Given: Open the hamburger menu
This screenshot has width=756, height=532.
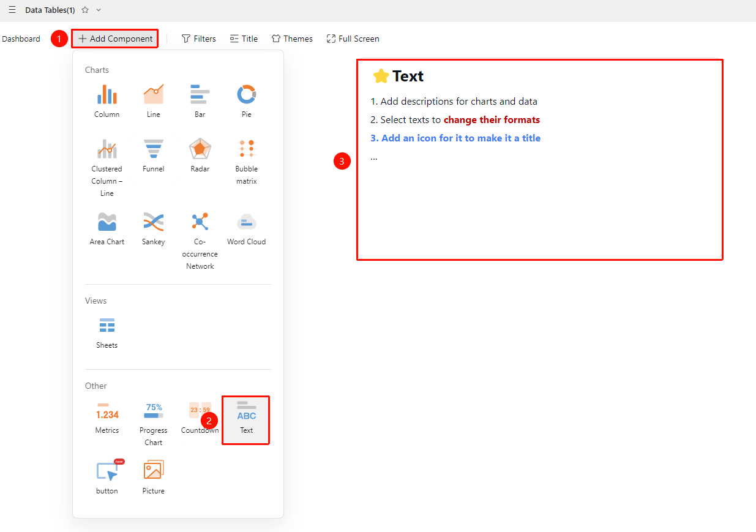Looking at the screenshot, I should [12, 10].
